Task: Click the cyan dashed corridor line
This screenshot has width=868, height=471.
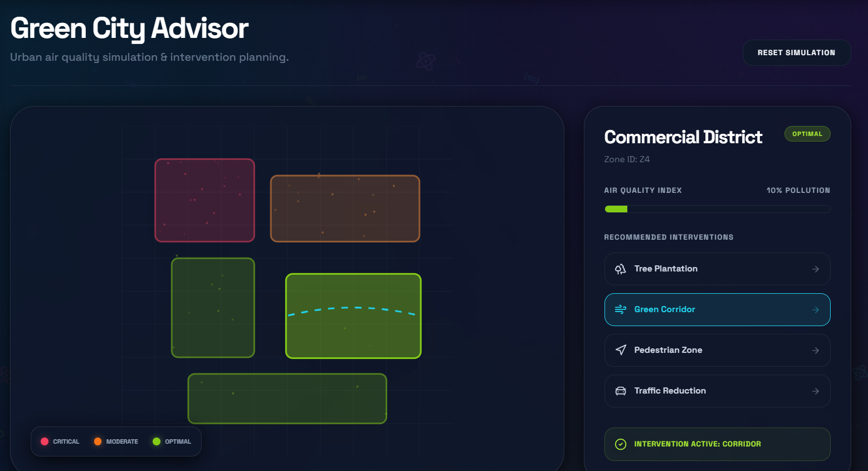Action: point(352,310)
